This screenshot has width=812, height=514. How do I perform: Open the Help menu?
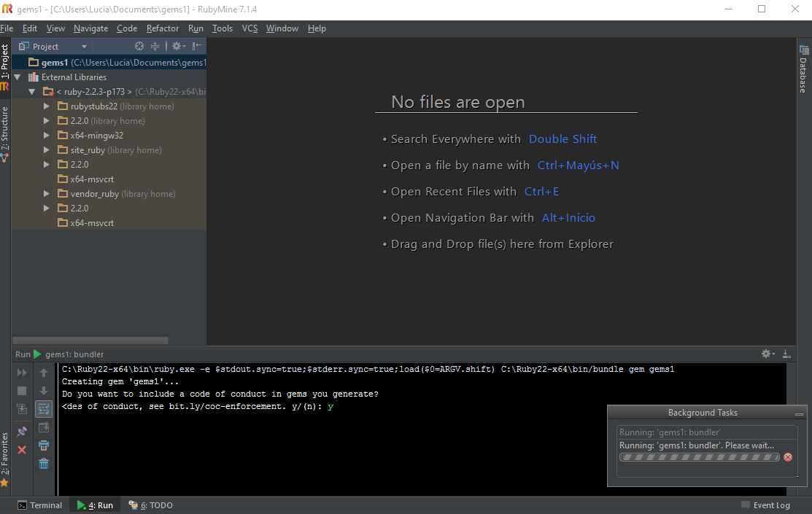pos(317,28)
